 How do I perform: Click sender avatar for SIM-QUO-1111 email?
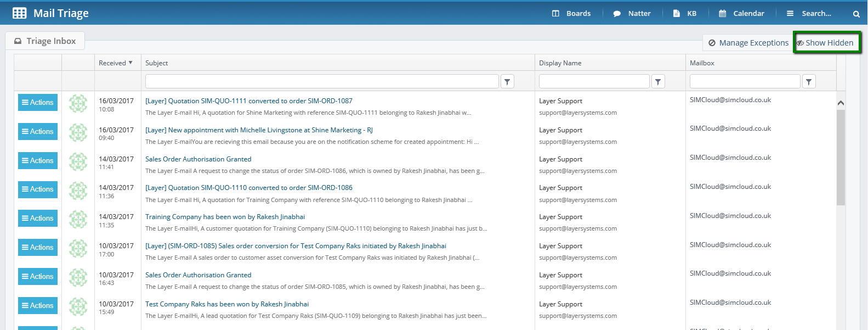78,103
